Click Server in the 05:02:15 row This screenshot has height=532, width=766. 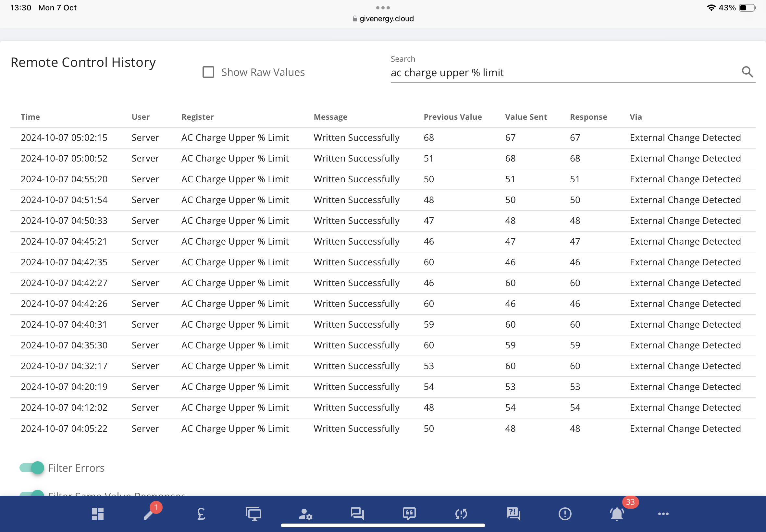pos(145,138)
